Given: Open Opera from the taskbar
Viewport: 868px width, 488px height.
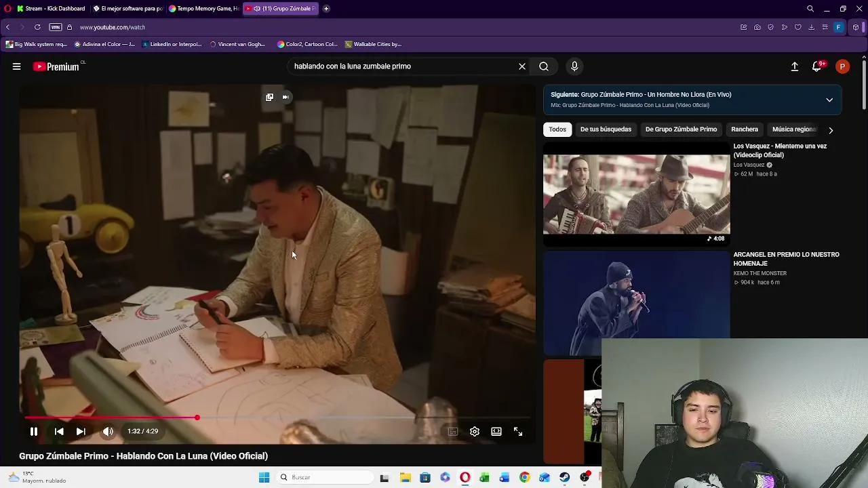Looking at the screenshot, I should tap(465, 477).
